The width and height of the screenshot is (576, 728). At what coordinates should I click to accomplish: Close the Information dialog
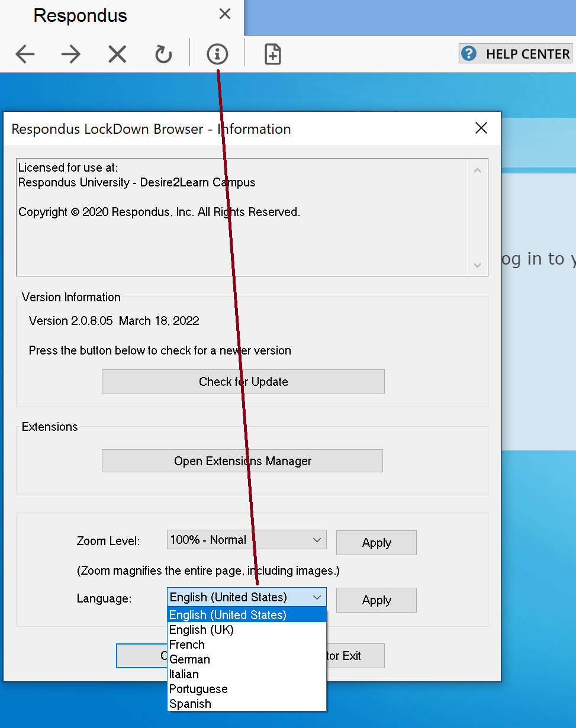pos(481,128)
